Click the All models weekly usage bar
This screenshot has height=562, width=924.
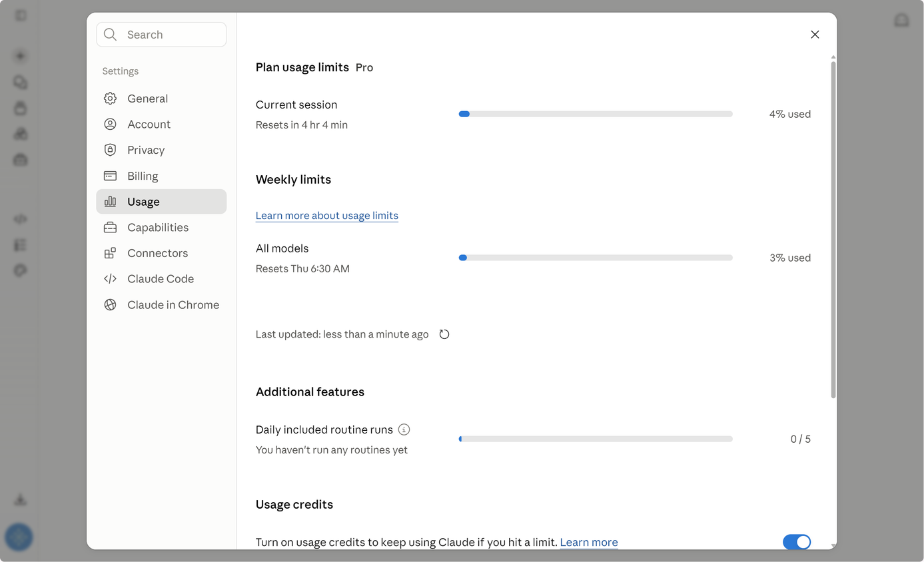(596, 258)
